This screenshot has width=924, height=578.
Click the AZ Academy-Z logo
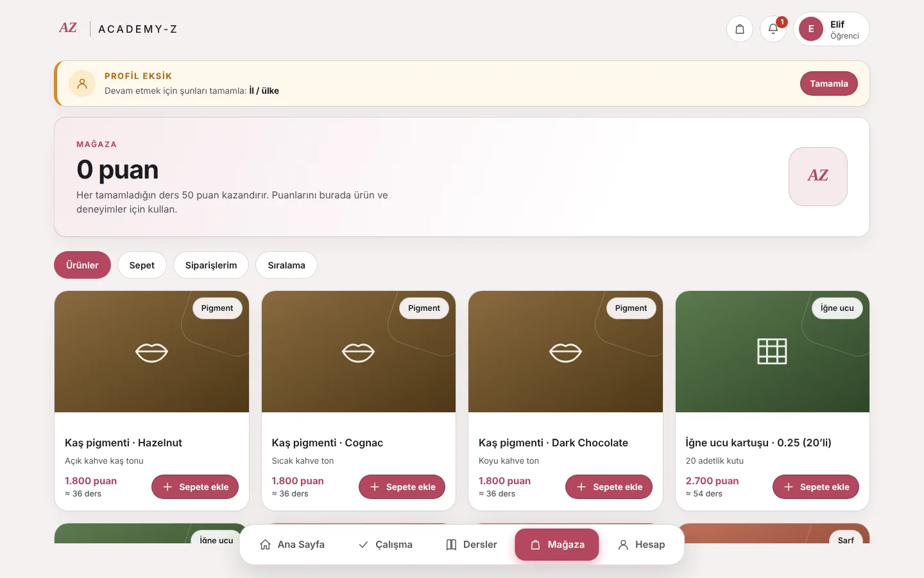click(118, 29)
